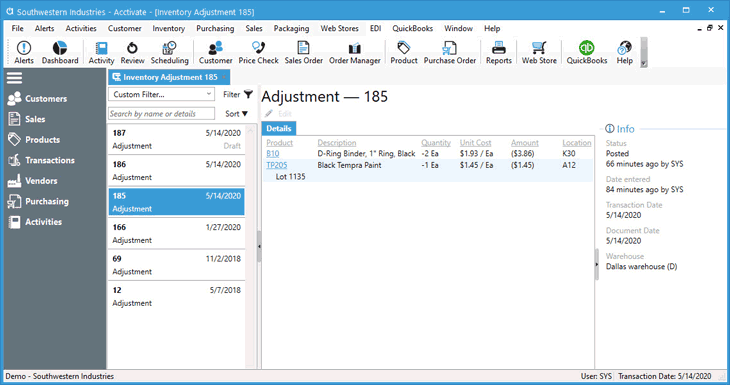
Task: Open the Purchase Order toolbar icon
Action: (450, 52)
